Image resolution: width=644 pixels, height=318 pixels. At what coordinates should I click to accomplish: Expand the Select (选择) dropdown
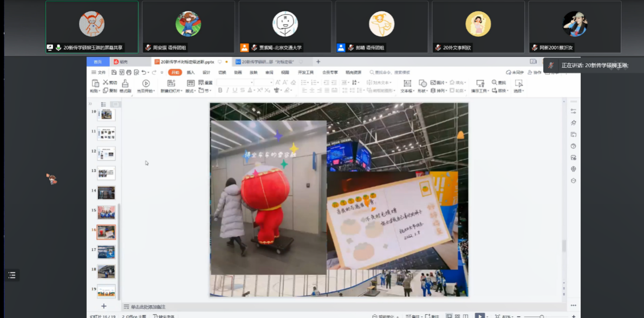(x=518, y=91)
